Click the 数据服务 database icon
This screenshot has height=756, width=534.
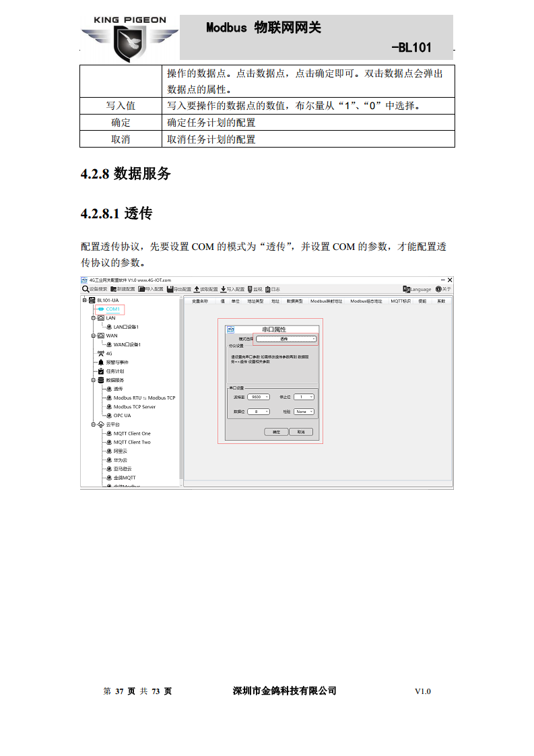point(101,380)
